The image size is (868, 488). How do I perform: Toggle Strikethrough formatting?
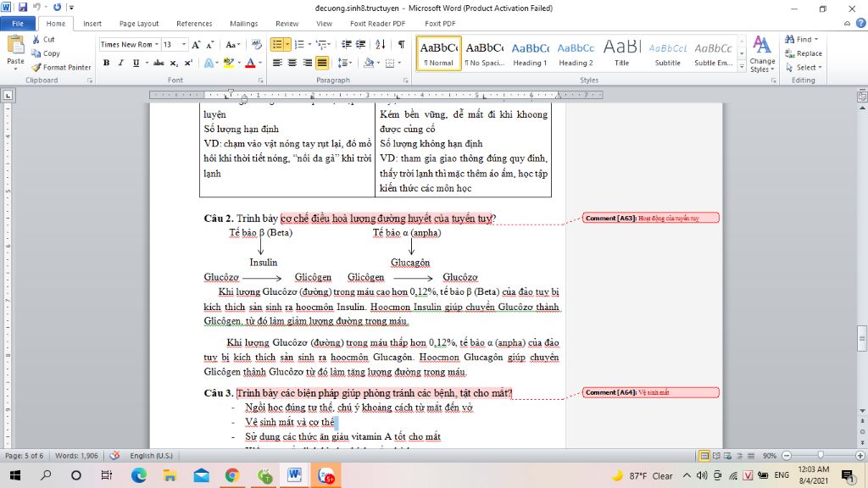[x=159, y=63]
